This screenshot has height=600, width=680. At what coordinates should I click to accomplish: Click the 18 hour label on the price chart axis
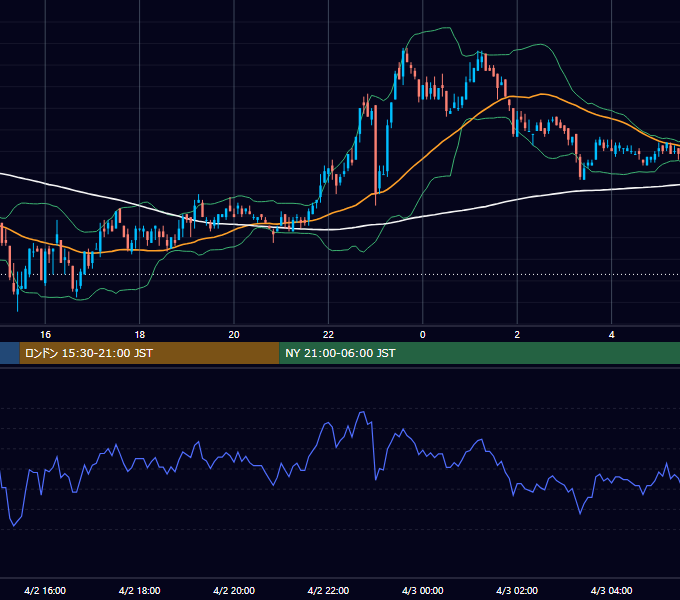point(140,335)
